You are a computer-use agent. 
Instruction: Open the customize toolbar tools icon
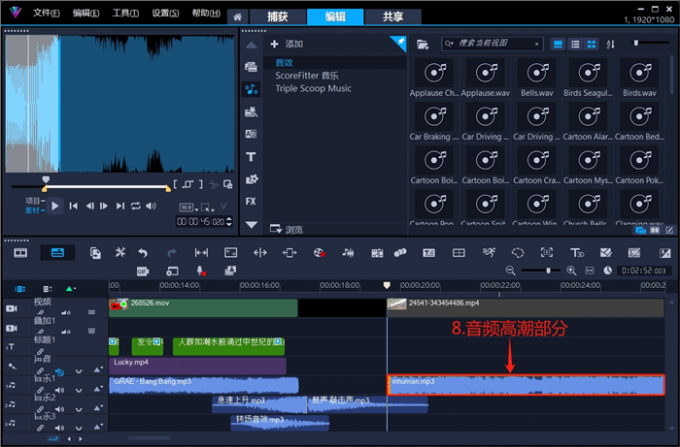[120, 252]
